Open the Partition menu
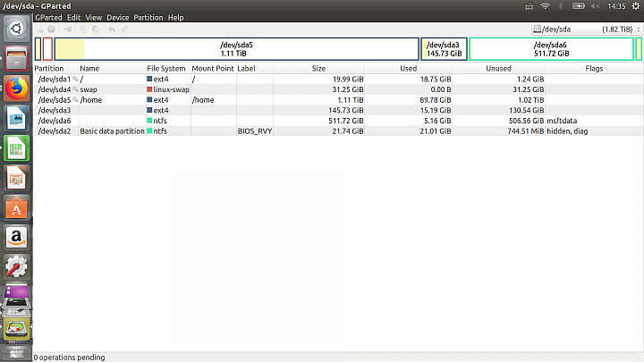The height and width of the screenshot is (362, 644). (x=148, y=18)
